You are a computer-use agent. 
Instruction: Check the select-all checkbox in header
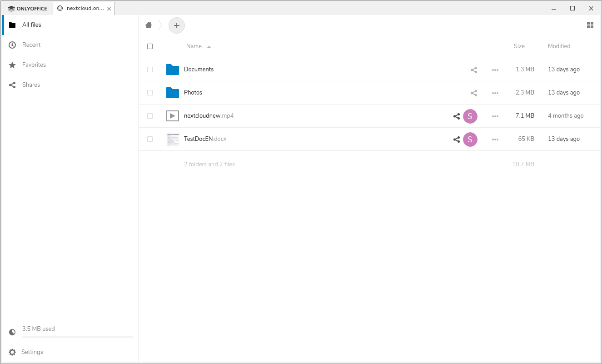click(150, 46)
